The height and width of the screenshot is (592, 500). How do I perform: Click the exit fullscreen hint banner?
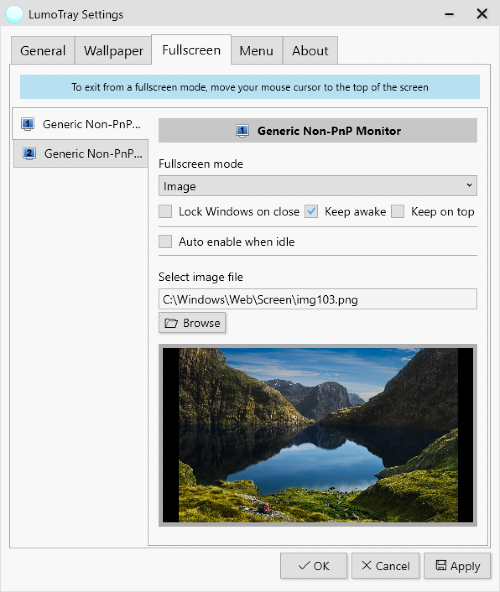(x=250, y=87)
